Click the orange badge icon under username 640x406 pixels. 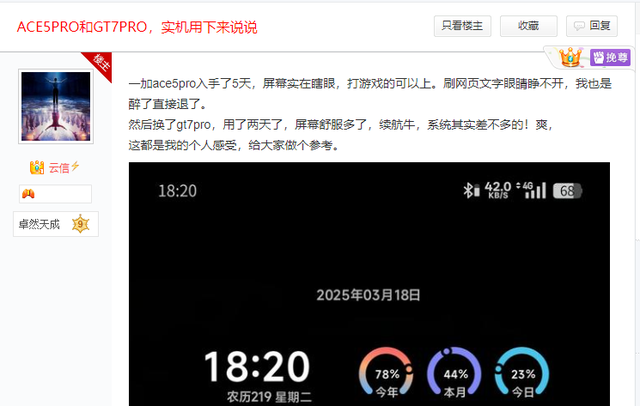click(x=28, y=194)
